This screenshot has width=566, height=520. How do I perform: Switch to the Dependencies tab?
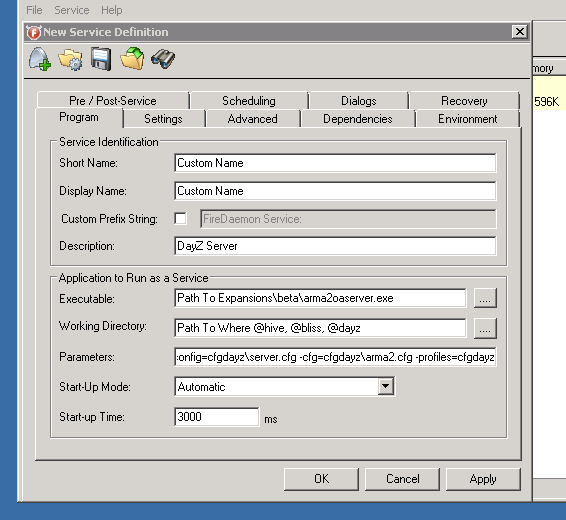[x=358, y=119]
